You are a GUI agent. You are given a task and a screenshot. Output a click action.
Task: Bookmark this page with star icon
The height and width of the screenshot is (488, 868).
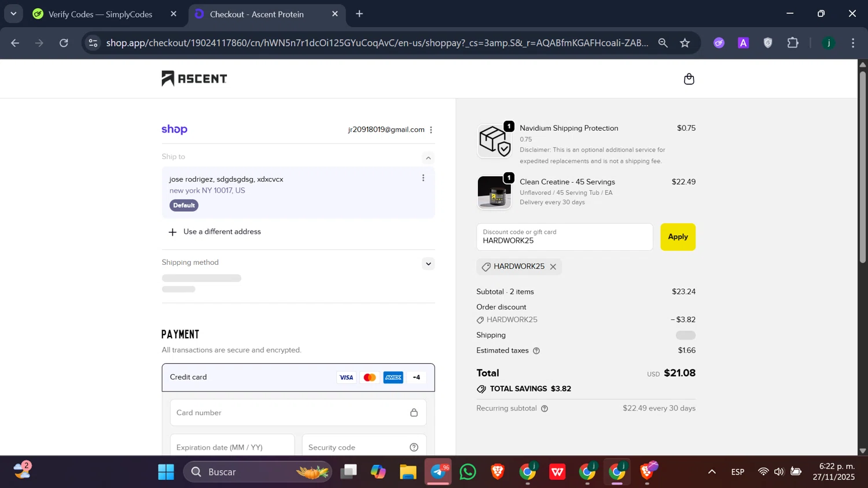(685, 43)
